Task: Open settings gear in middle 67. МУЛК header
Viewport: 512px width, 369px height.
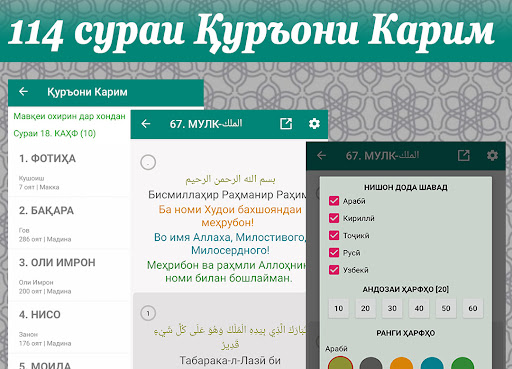Action: point(314,124)
